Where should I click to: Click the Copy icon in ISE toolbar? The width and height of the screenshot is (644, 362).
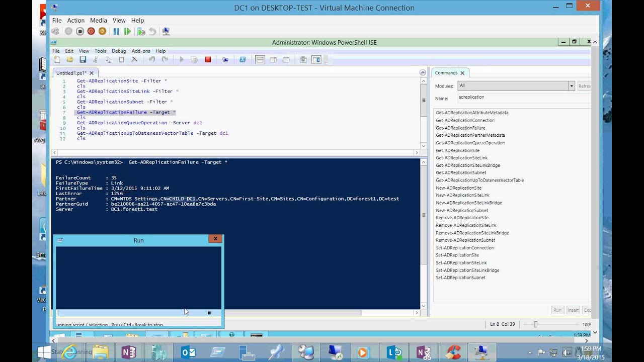pyautogui.click(x=108, y=60)
